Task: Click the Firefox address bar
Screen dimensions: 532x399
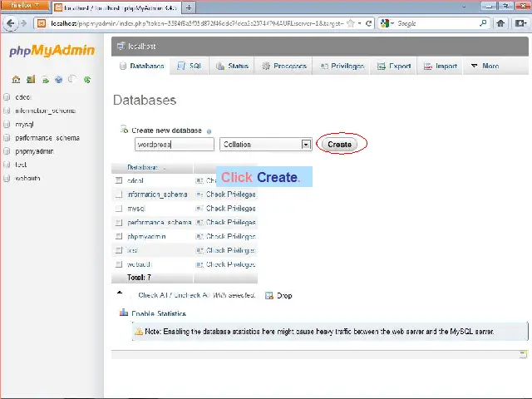Action: pos(197,23)
